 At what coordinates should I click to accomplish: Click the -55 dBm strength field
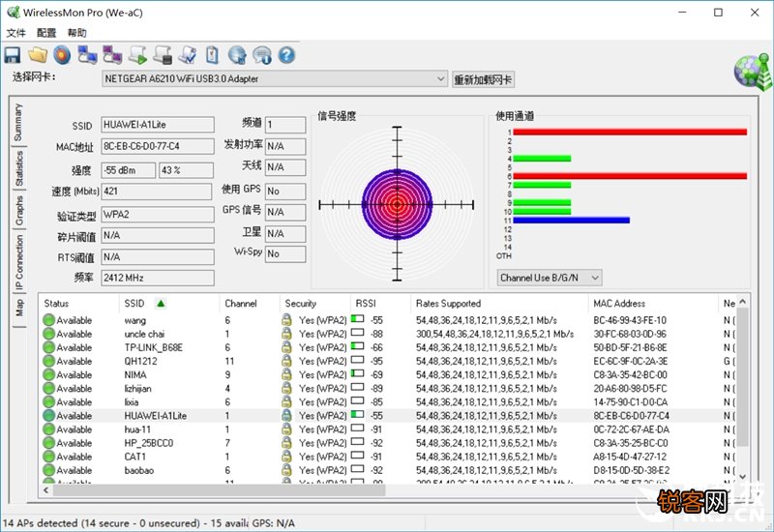tap(129, 171)
